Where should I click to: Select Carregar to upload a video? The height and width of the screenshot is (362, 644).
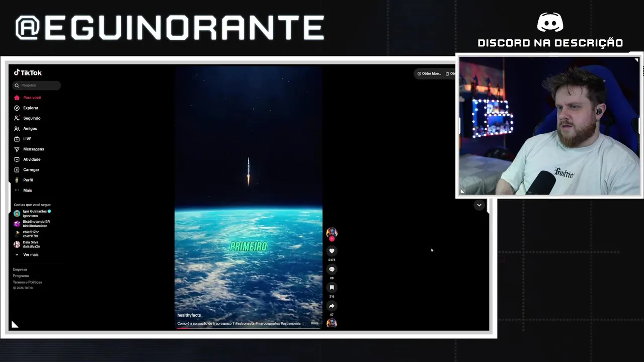coord(27,170)
